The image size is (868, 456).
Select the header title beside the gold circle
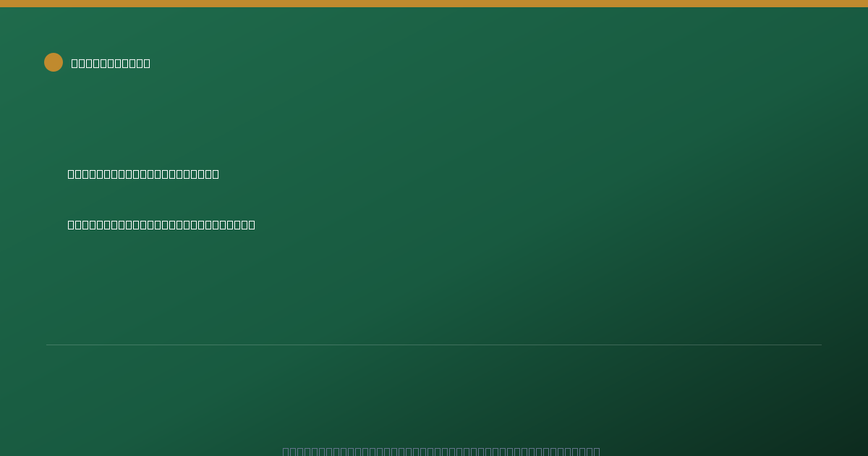click(x=111, y=63)
